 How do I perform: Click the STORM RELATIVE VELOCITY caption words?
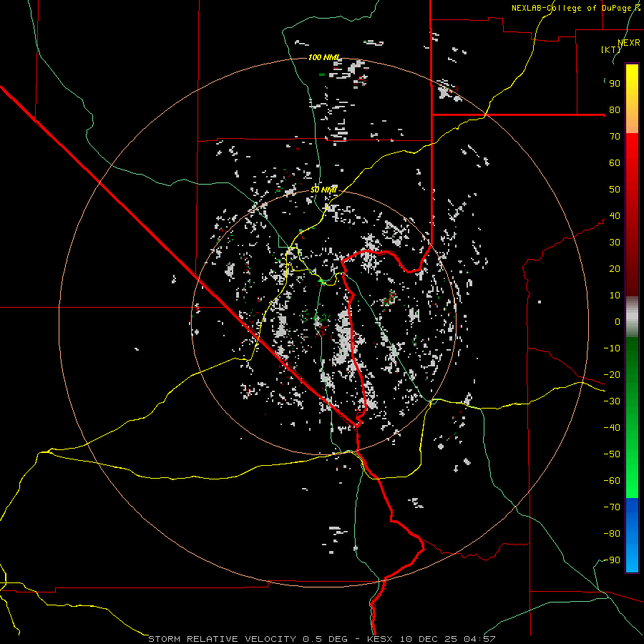tap(222, 639)
